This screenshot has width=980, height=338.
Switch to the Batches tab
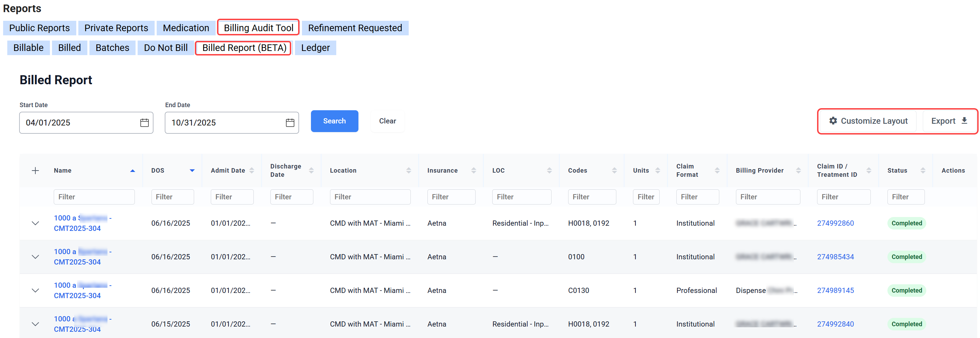point(112,48)
